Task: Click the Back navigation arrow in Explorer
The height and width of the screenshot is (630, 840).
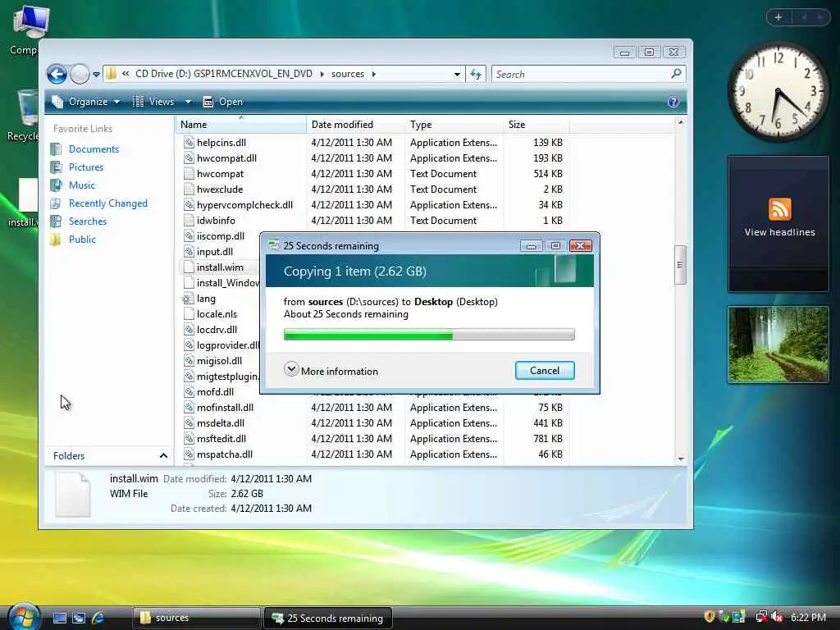Action: tap(57, 74)
